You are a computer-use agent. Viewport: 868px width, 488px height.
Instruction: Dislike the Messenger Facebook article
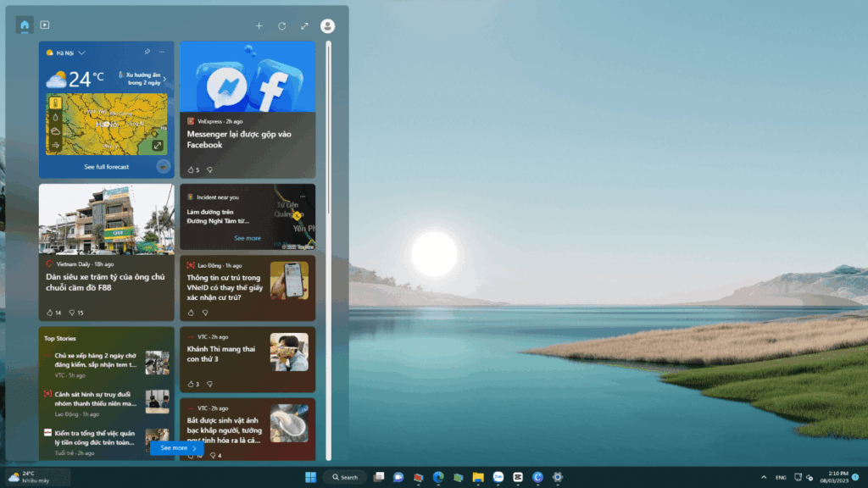tap(209, 169)
